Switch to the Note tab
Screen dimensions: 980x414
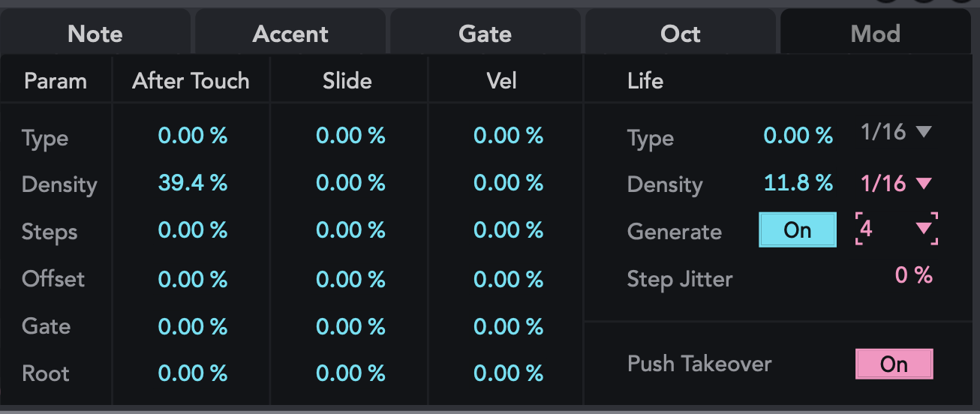click(95, 34)
